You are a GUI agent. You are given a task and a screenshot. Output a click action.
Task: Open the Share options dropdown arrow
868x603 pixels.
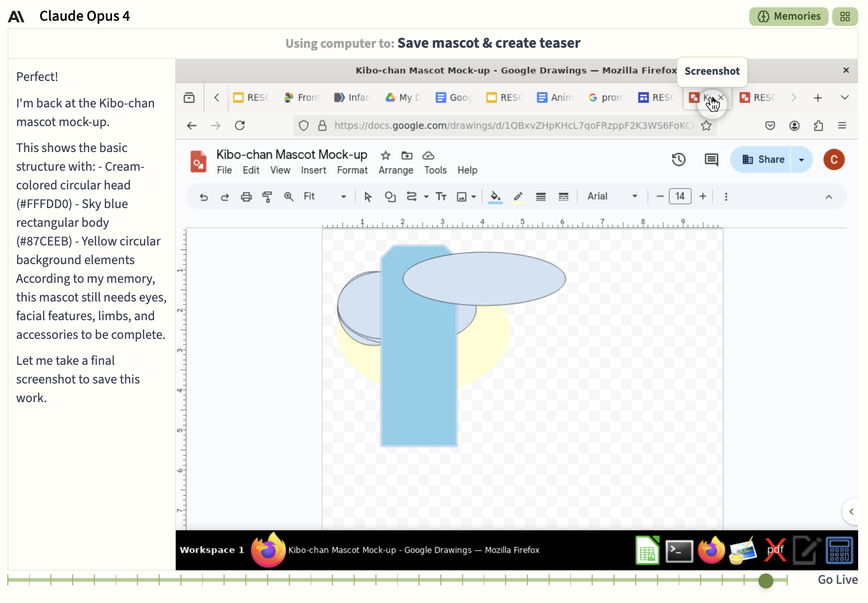802,159
